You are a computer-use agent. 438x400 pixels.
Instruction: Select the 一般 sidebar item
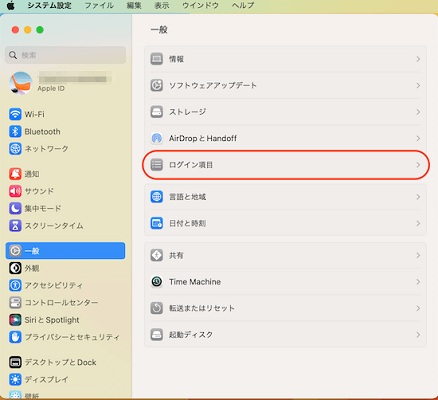tap(65, 251)
